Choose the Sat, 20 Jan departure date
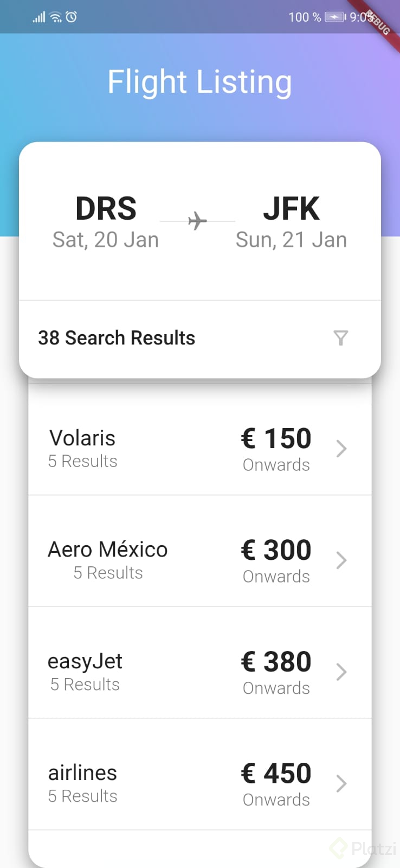 point(106,240)
